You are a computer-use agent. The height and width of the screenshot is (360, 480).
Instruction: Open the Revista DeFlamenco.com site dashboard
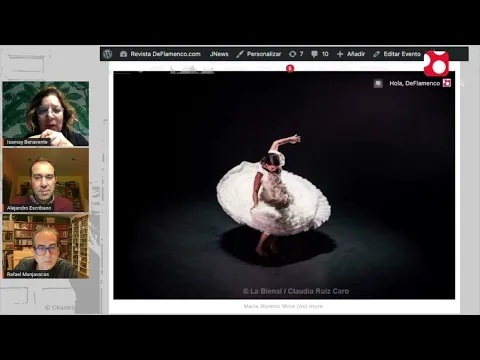(x=160, y=54)
